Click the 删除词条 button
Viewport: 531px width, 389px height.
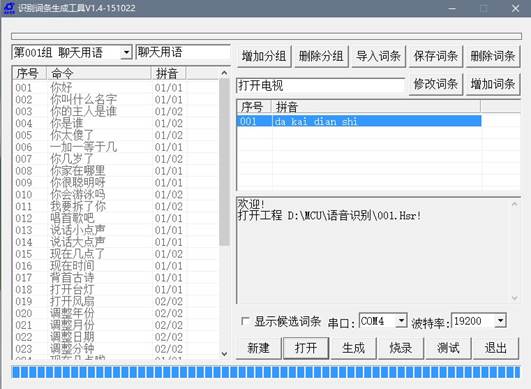(x=493, y=56)
